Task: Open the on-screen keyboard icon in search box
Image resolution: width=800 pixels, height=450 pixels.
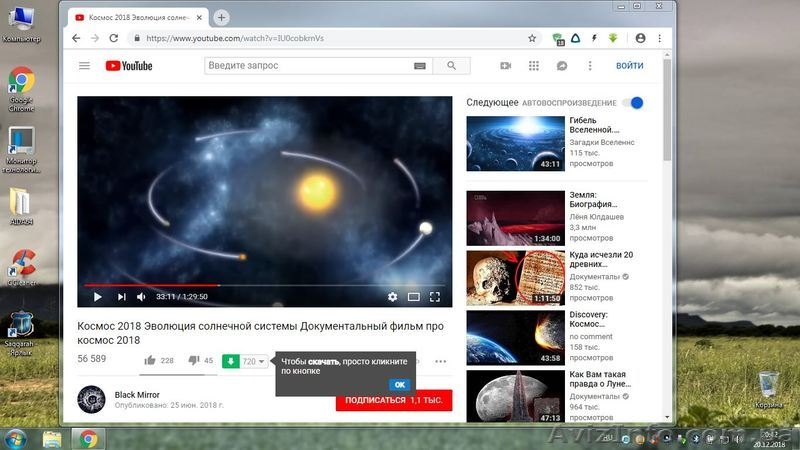Action: (x=420, y=66)
